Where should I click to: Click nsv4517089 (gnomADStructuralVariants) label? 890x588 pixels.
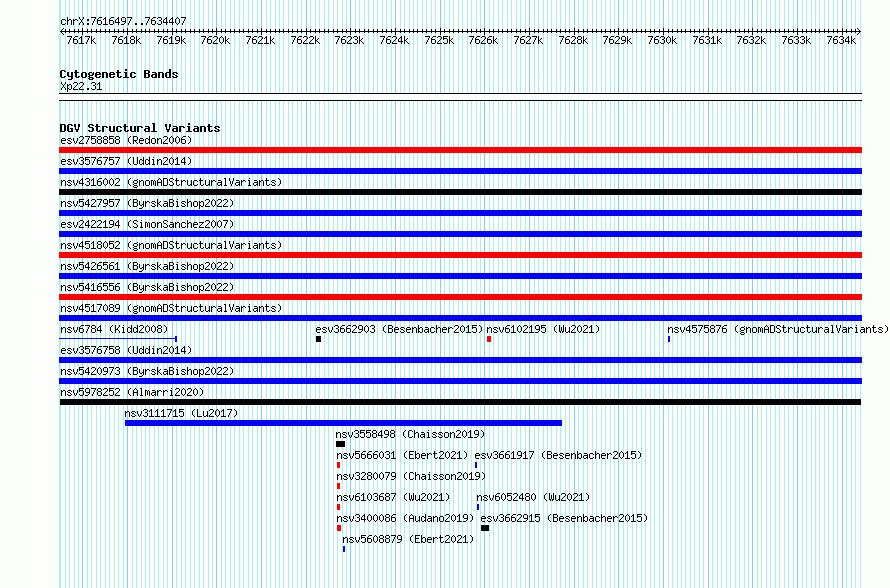(171, 308)
